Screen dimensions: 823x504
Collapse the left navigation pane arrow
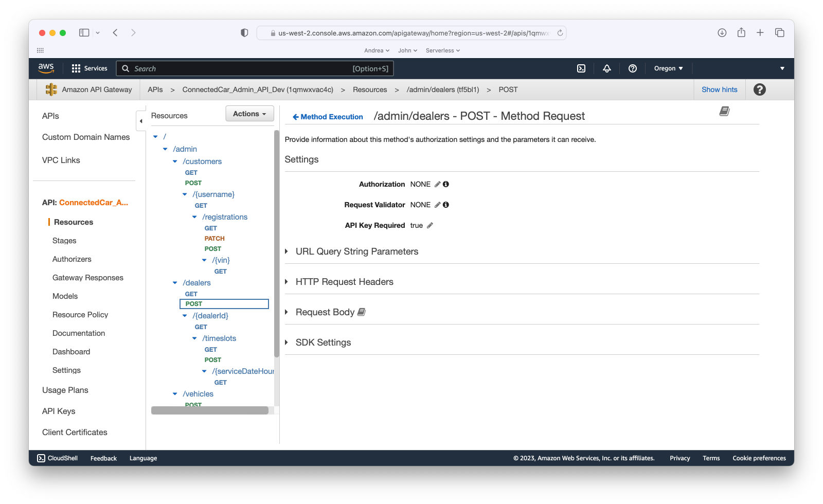pos(141,121)
